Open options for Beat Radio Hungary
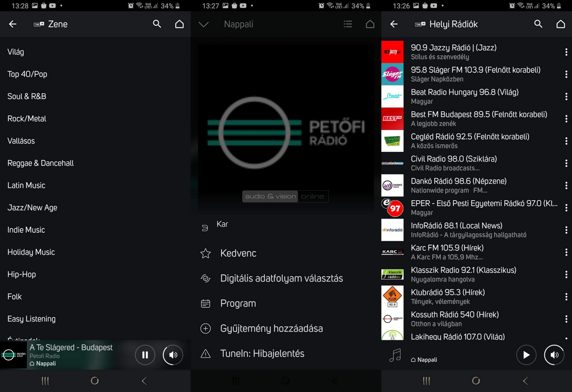This screenshot has height=392, width=572. [566, 96]
